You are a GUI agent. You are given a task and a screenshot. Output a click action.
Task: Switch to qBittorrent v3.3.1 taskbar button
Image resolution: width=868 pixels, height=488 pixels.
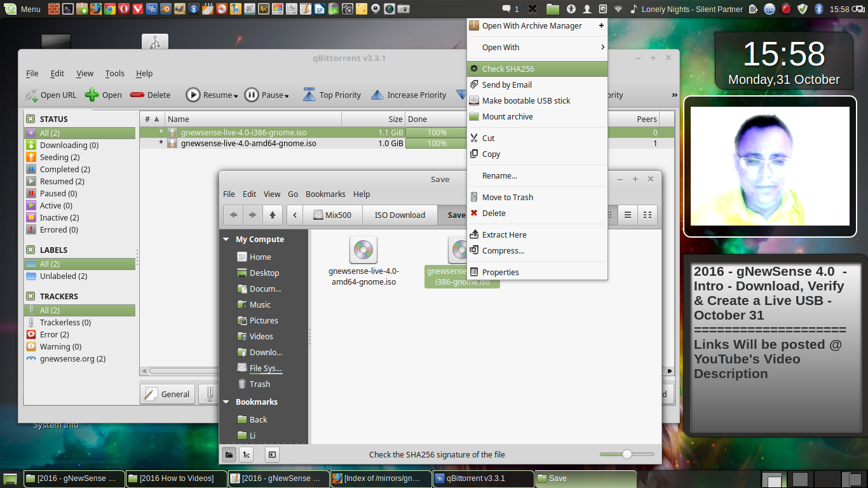point(483,478)
